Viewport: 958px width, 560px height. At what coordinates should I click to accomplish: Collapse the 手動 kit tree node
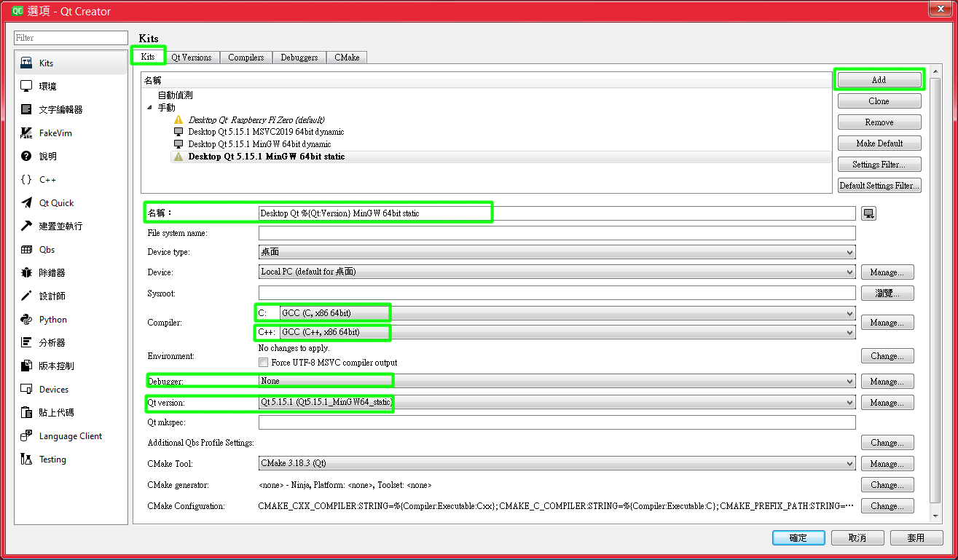point(149,107)
